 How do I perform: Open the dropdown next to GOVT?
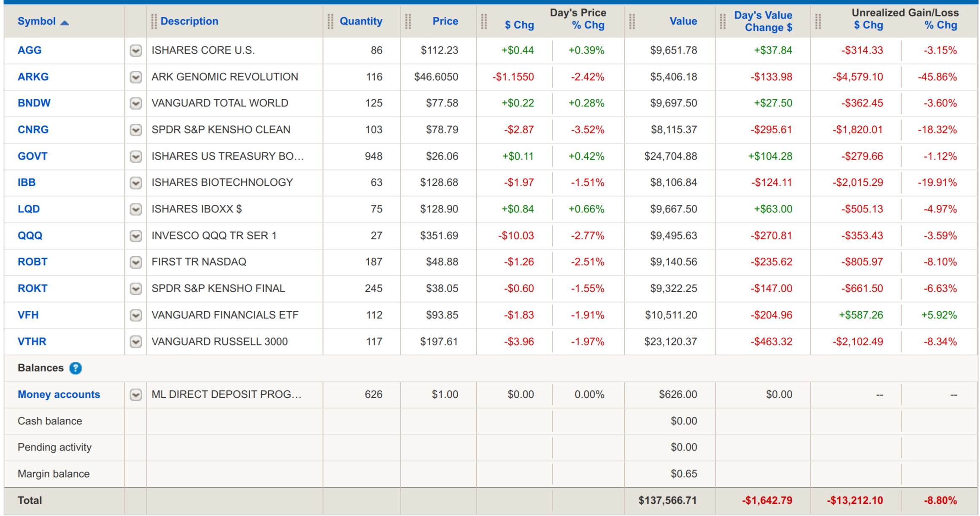pos(135,157)
